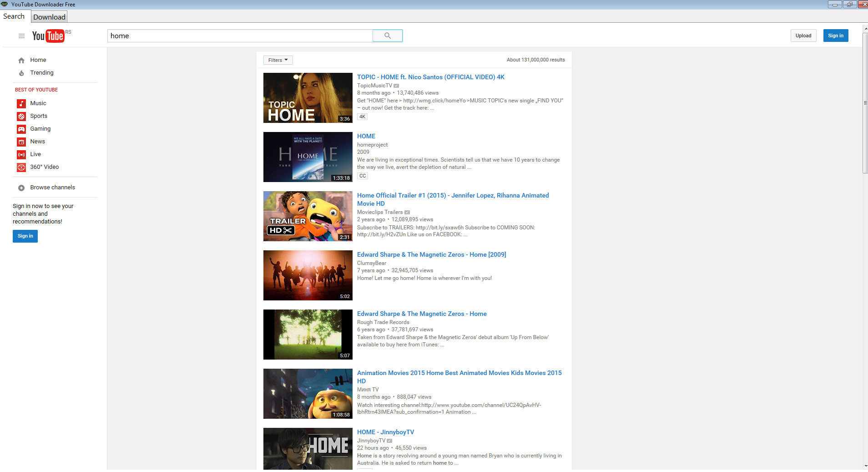Click the Upload button

click(x=803, y=36)
